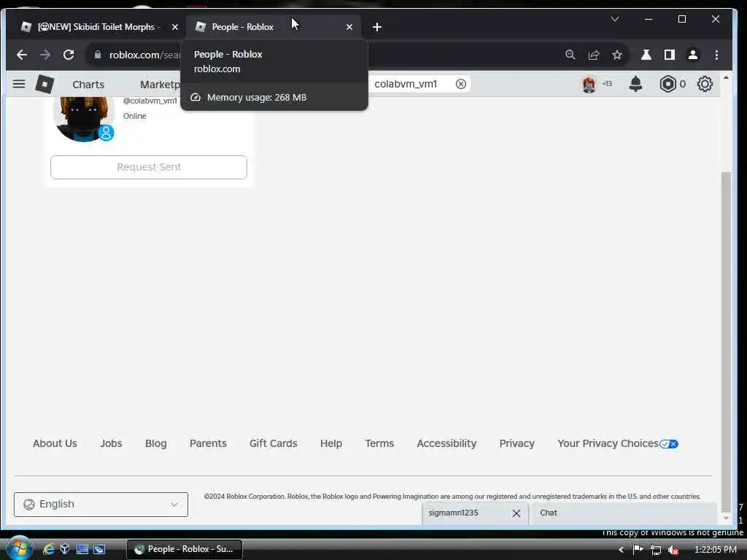
Task: Open the user avatar profile icon in navbar
Action: pyautogui.click(x=589, y=85)
